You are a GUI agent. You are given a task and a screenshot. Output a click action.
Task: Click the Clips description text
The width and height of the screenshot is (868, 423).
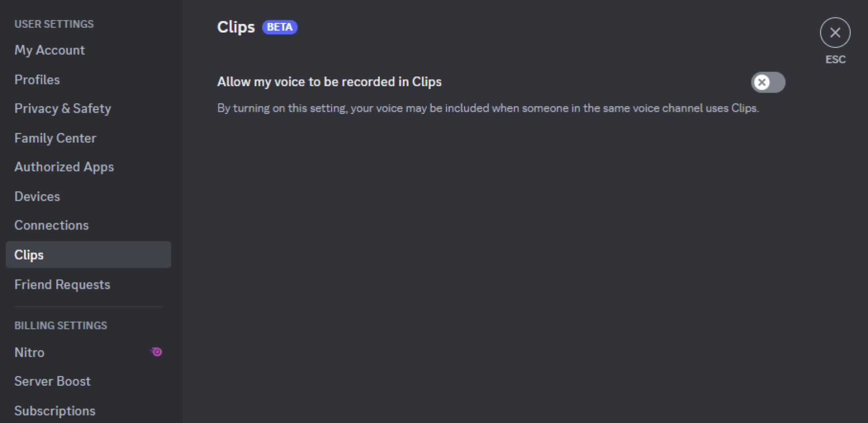click(488, 108)
